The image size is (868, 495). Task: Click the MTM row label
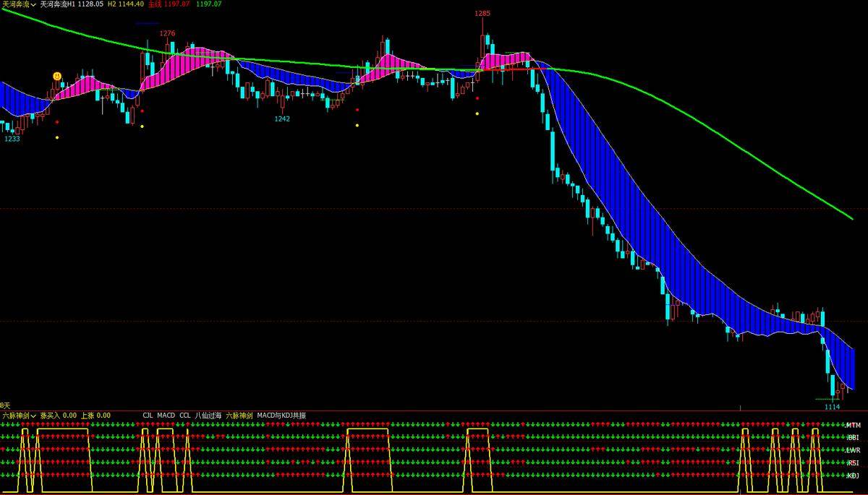pyautogui.click(x=854, y=425)
